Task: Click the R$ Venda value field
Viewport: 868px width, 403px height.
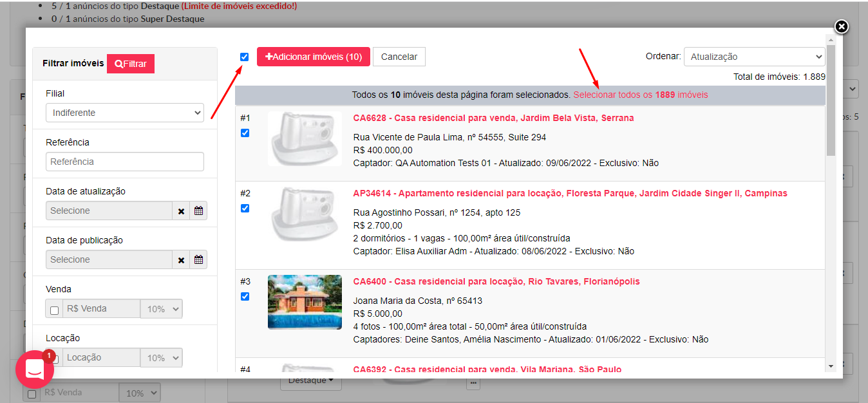Action: [101, 309]
